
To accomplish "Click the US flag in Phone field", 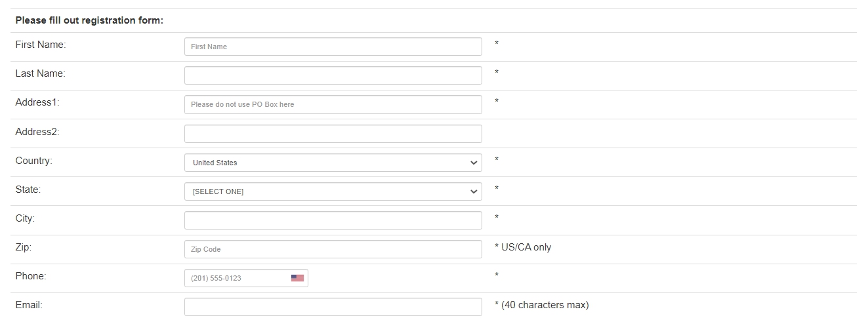I will 297,278.
